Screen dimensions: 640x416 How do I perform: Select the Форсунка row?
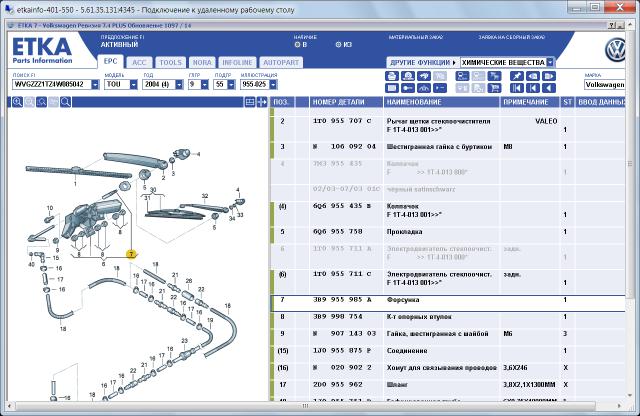pyautogui.click(x=448, y=303)
